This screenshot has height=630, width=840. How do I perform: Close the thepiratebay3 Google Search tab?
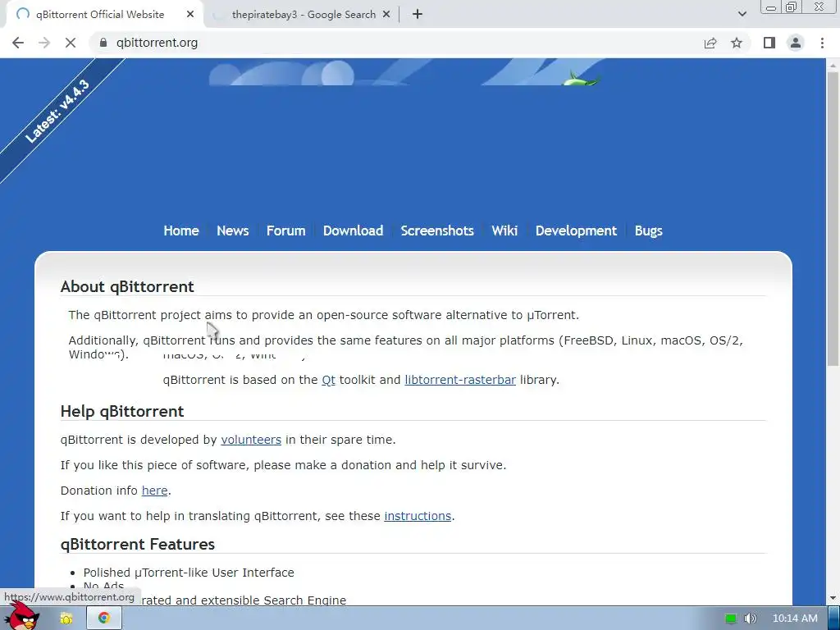(x=386, y=15)
